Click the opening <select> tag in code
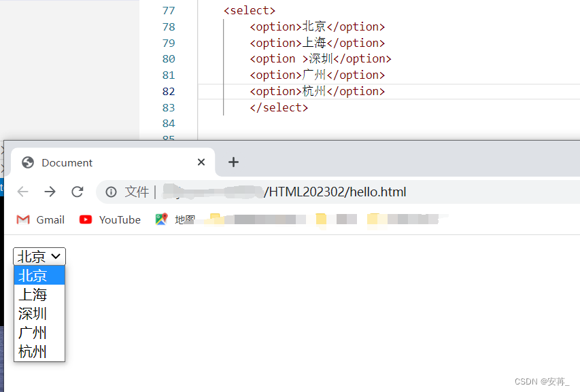This screenshot has height=392, width=580. coord(250,10)
